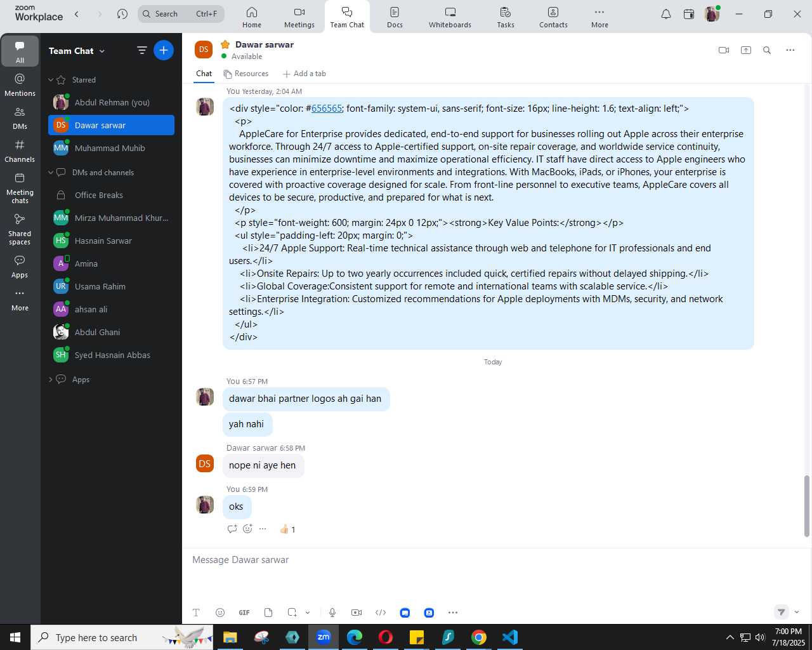Open the text formatting tool
The image size is (812, 650).
(x=196, y=613)
